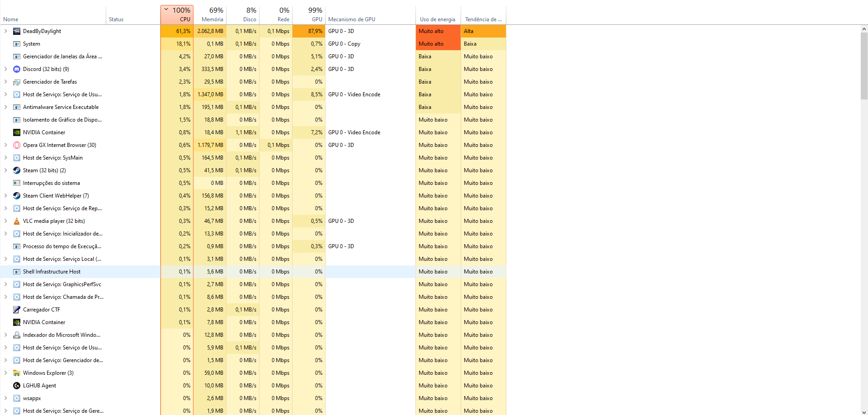Click the Indexador do Microsoft Windows icon

(17, 335)
